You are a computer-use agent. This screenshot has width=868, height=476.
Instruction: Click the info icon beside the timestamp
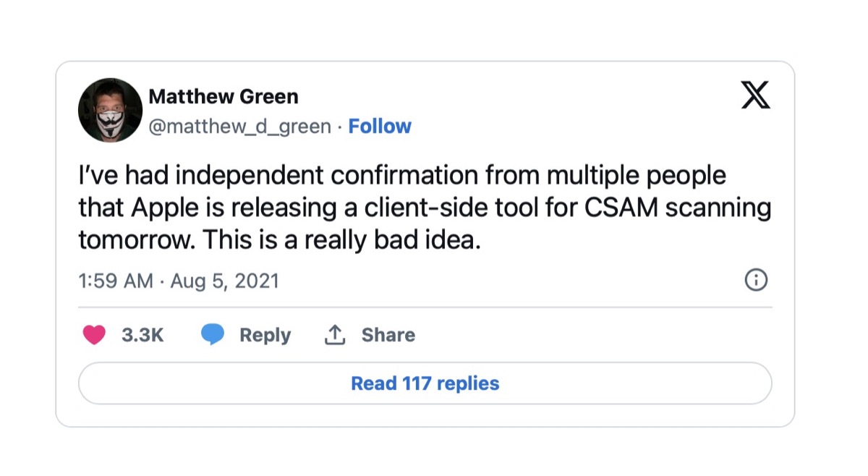pyautogui.click(x=756, y=279)
